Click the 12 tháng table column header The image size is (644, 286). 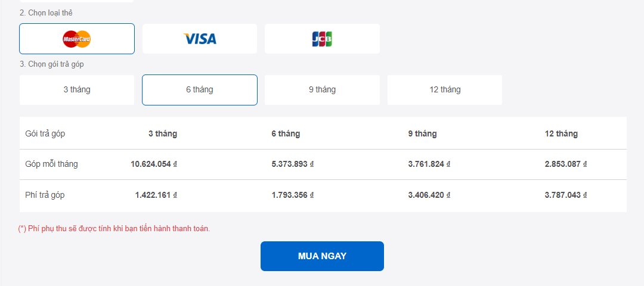pos(561,134)
